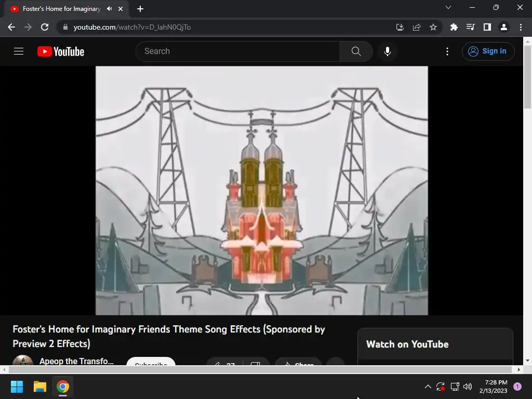Go back to the previous page
The image size is (532, 399).
(x=11, y=27)
